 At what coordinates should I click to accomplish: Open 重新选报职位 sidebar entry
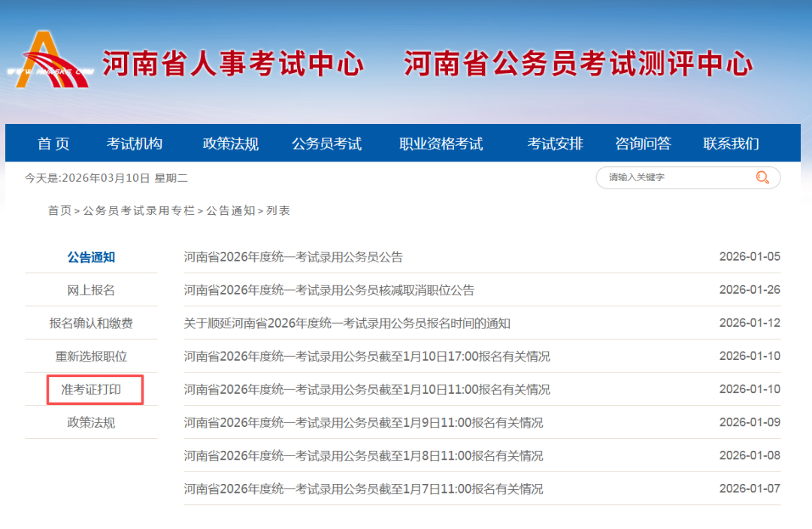tap(91, 355)
